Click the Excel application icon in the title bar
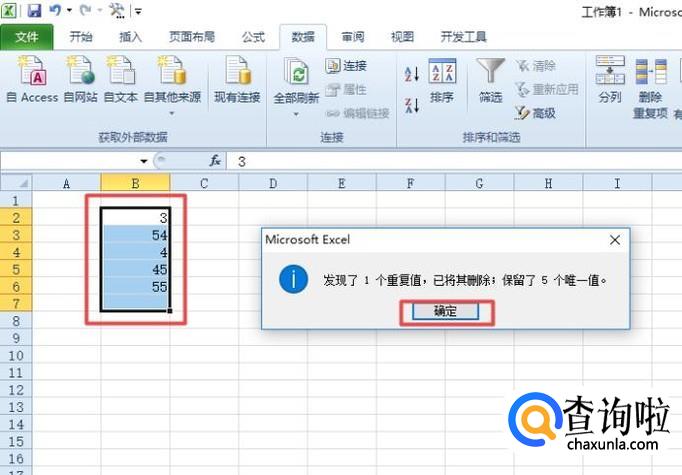Viewport: 682px width, 475px height. [x=8, y=10]
